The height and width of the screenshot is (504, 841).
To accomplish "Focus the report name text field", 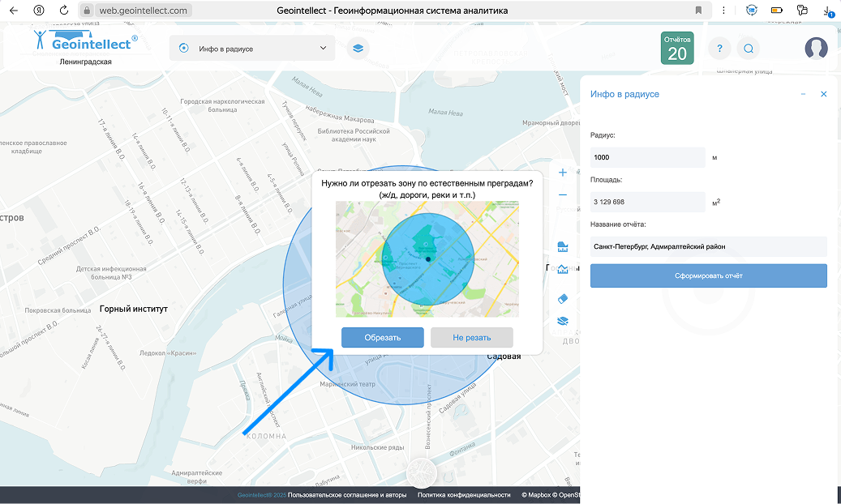I will point(708,246).
